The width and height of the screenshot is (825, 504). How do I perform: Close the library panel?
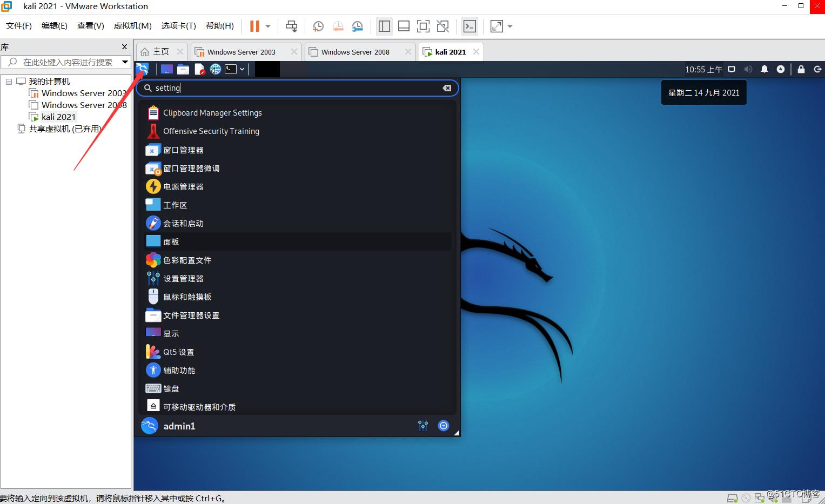coord(124,47)
